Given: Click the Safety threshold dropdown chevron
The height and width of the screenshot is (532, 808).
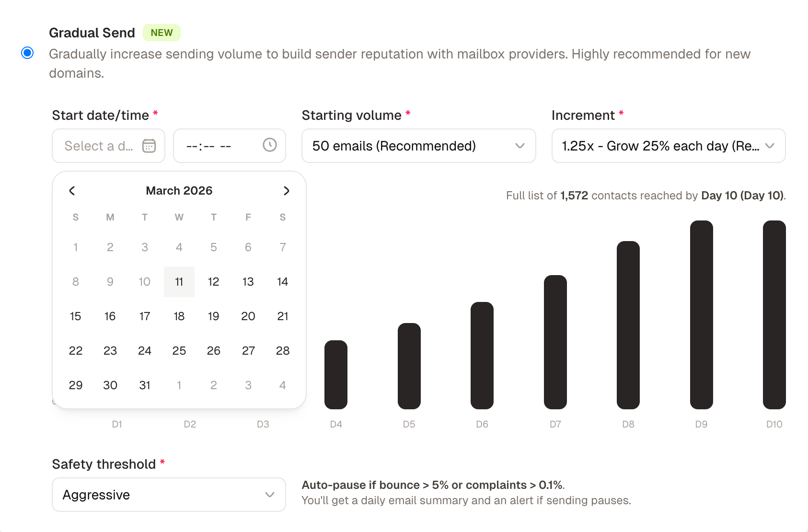Looking at the screenshot, I should tap(269, 495).
